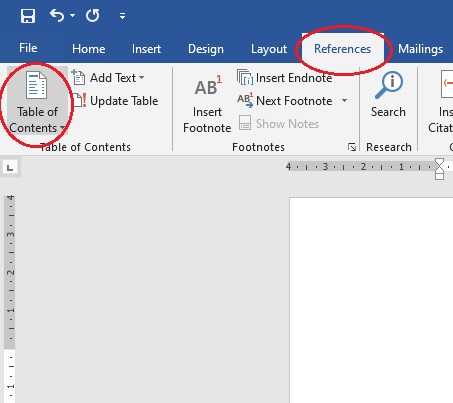
Task: Click Insert Citation button
Action: click(440, 101)
